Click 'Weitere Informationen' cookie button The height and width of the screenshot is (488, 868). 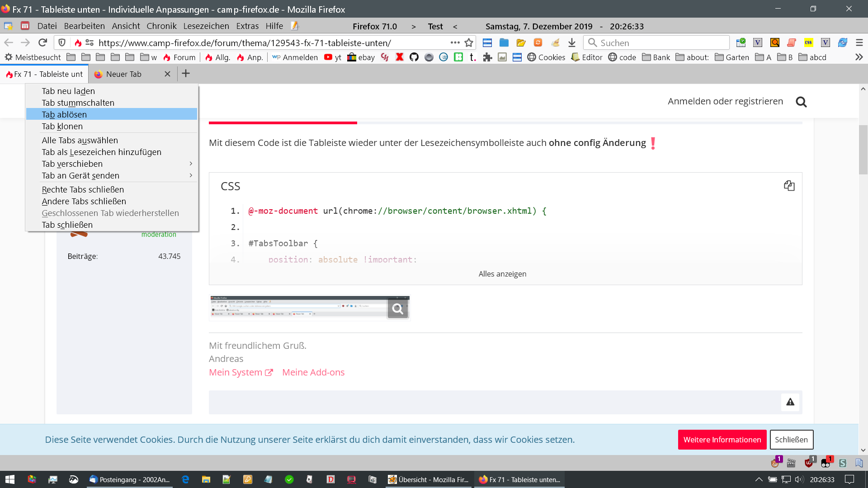tap(722, 440)
